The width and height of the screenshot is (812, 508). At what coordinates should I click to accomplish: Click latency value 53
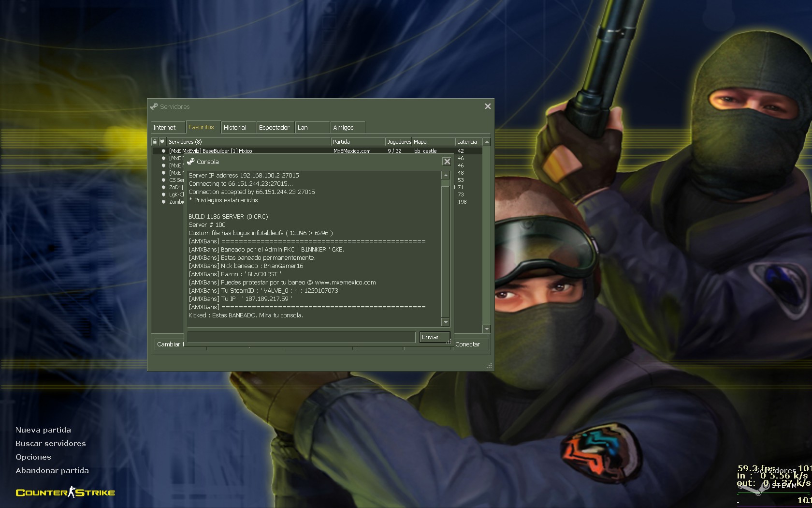click(461, 180)
